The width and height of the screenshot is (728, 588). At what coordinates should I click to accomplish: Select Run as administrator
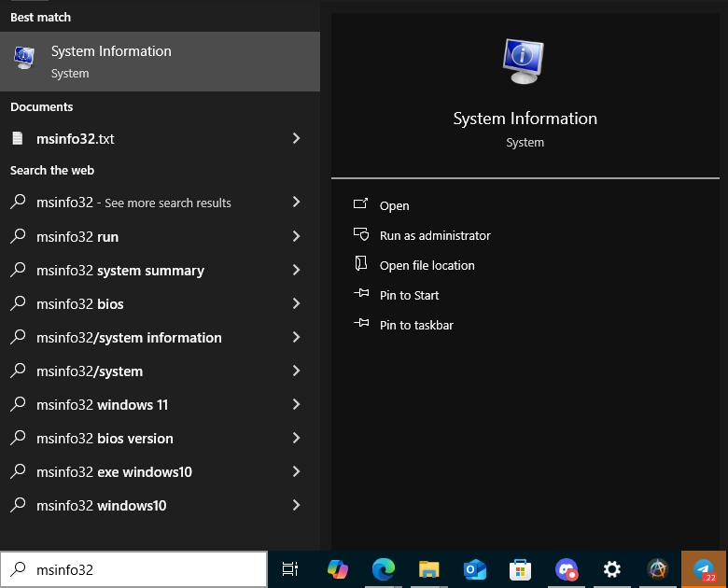pos(434,235)
